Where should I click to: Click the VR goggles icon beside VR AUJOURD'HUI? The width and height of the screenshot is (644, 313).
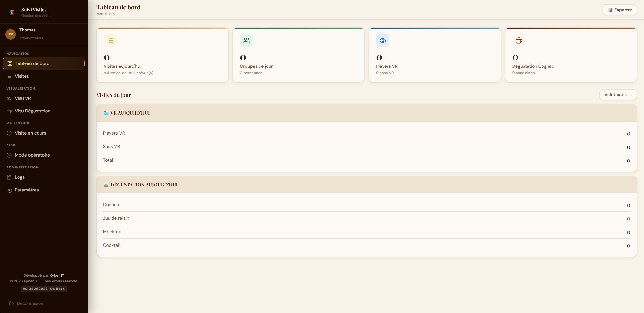(x=106, y=113)
